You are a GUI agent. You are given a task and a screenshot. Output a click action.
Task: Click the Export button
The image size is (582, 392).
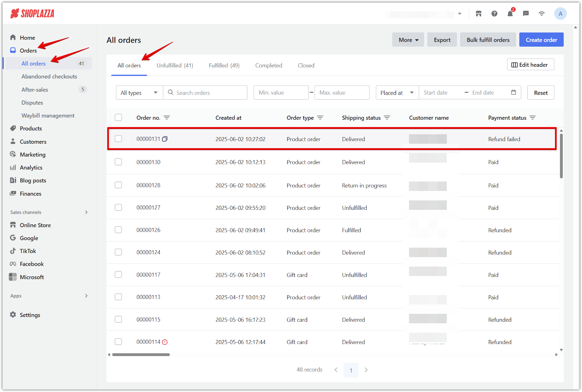(442, 40)
